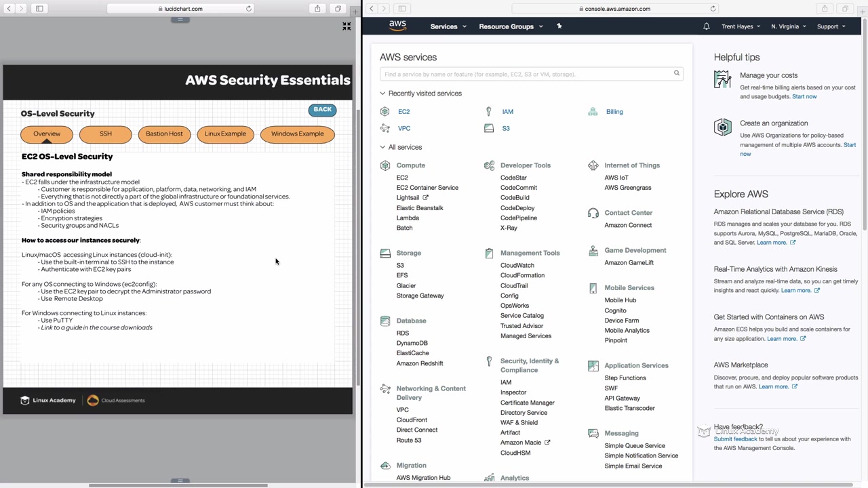The width and height of the screenshot is (868, 488).
Task: Click the IAM key icon in recently visited
Action: click(x=488, y=112)
